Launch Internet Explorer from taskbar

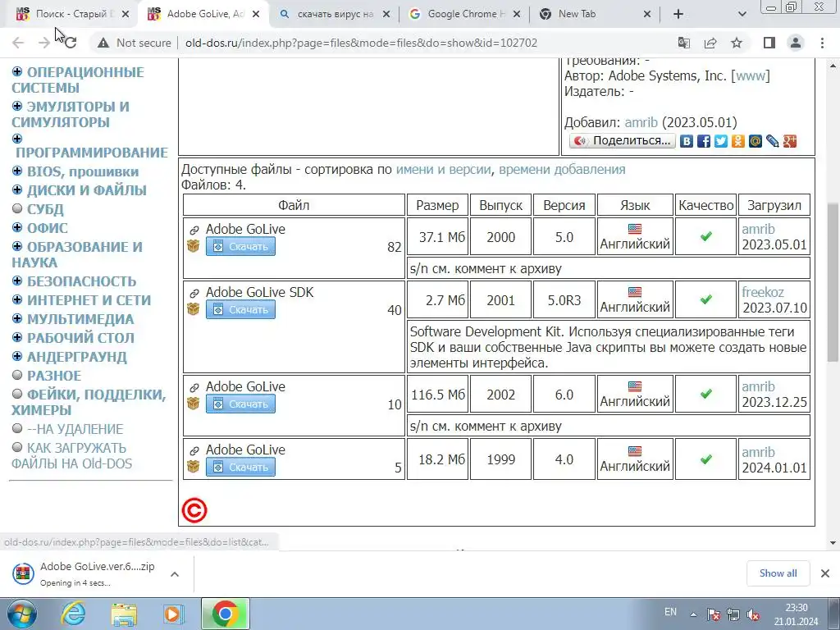click(x=73, y=614)
